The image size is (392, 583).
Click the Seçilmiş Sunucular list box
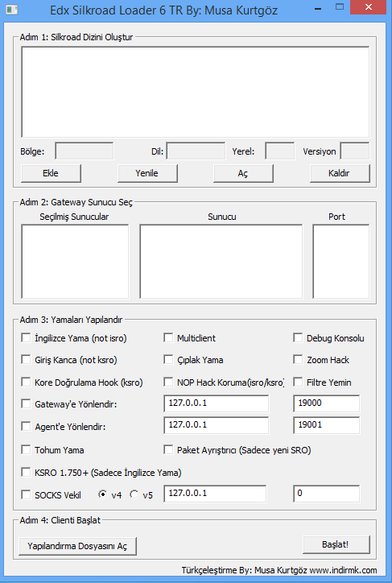point(75,261)
